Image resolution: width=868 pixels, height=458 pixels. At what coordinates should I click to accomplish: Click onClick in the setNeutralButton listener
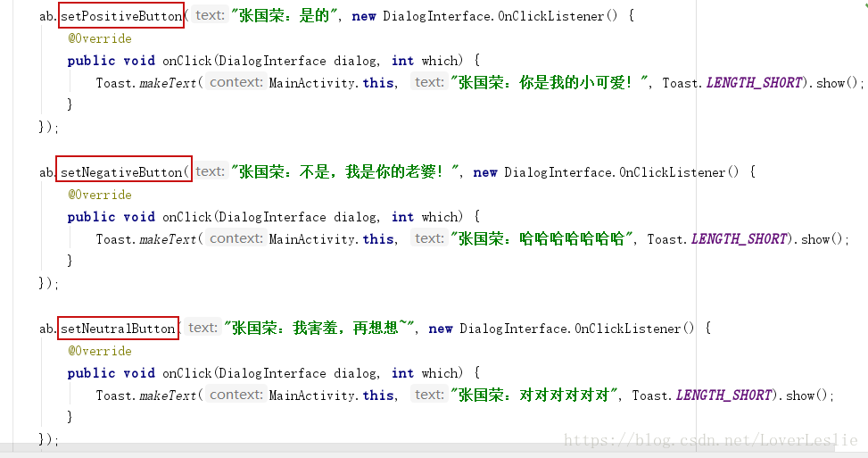tap(187, 373)
